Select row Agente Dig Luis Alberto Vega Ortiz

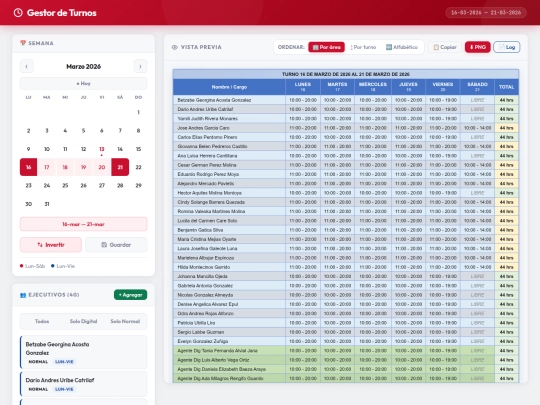pyautogui.click(x=346, y=360)
